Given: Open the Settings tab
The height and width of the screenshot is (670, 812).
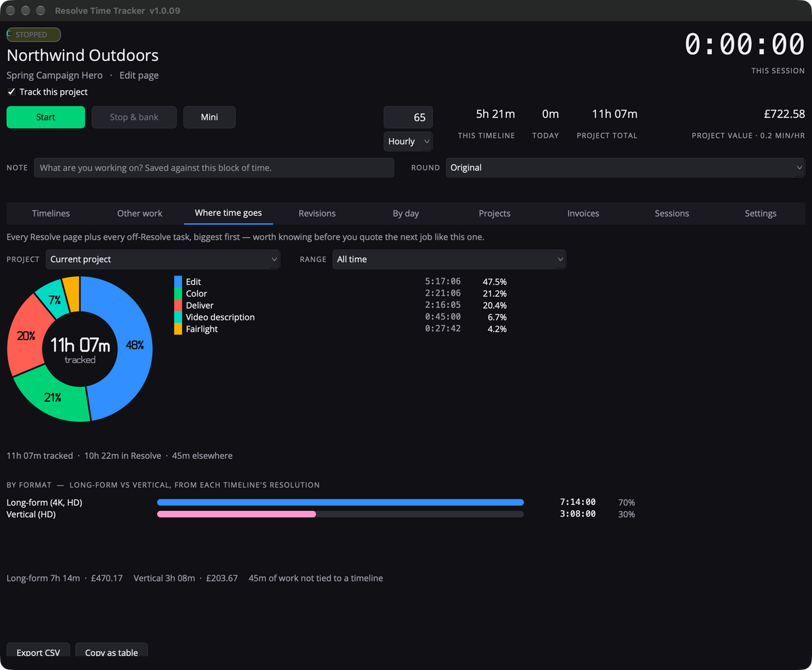Looking at the screenshot, I should (x=761, y=213).
